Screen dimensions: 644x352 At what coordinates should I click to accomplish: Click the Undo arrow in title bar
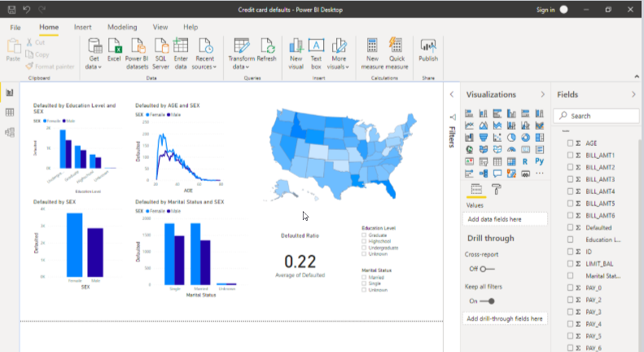click(27, 10)
